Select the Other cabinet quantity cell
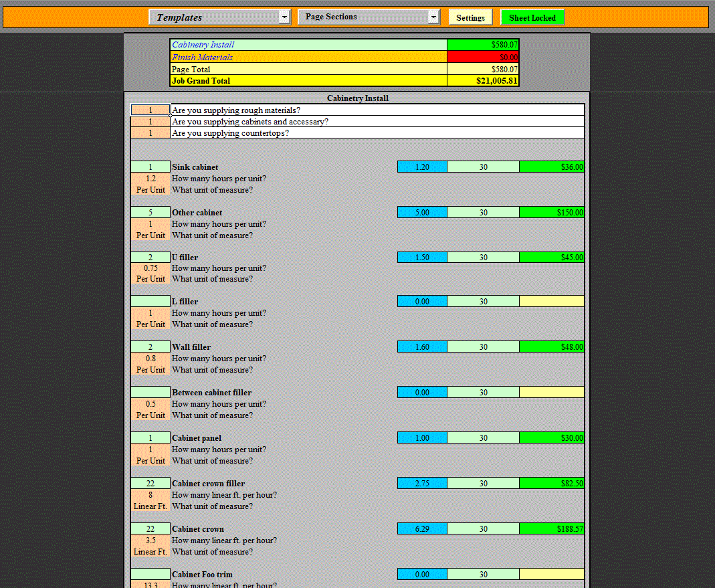This screenshot has height=588, width=715. click(150, 212)
